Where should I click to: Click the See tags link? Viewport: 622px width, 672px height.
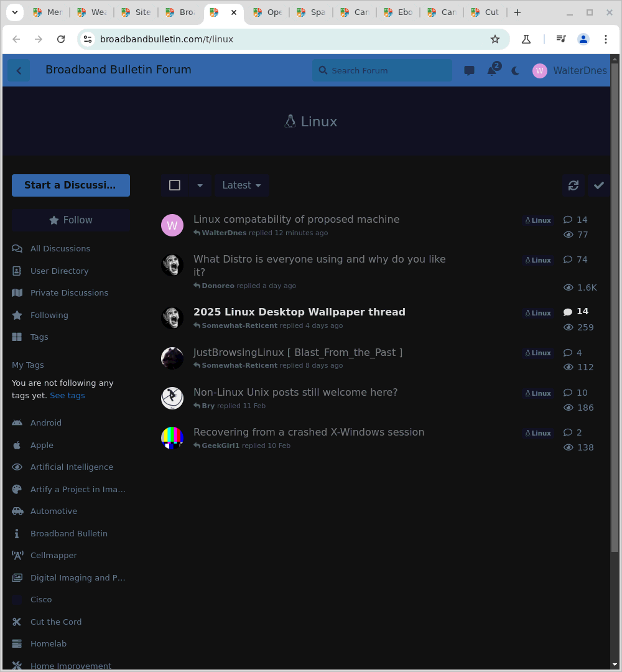pos(67,396)
